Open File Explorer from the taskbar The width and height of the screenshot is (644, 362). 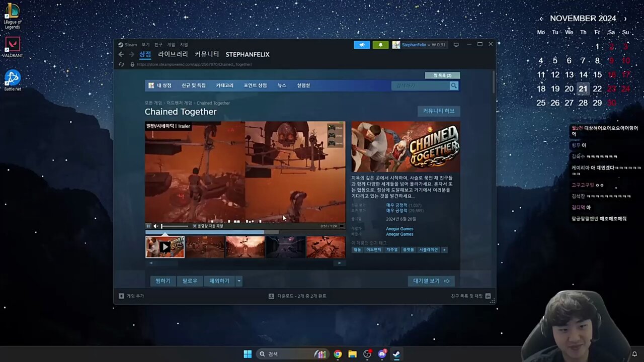tap(352, 354)
